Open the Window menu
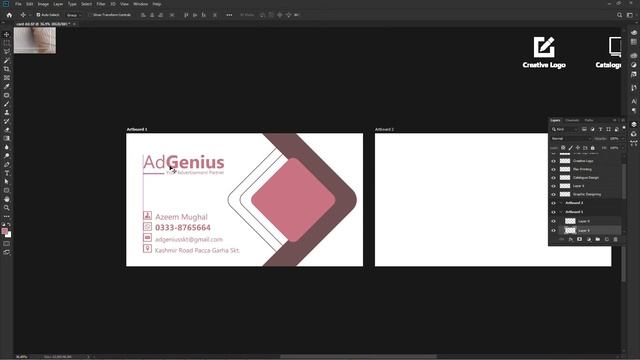The width and height of the screenshot is (640, 360). 140,4
